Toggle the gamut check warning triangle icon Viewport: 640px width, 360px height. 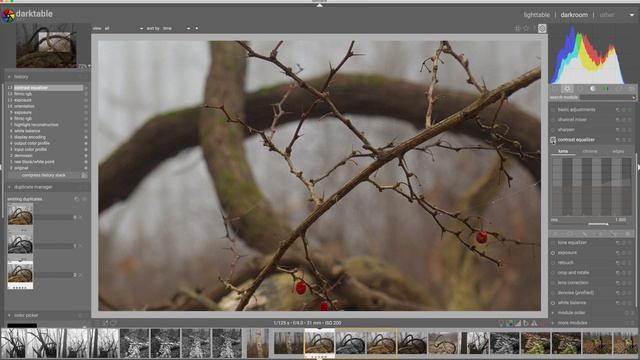[x=534, y=323]
